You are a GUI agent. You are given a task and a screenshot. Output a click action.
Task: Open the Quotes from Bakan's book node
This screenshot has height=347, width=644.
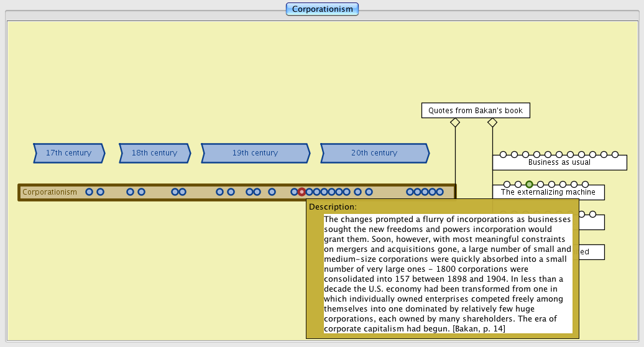click(476, 111)
